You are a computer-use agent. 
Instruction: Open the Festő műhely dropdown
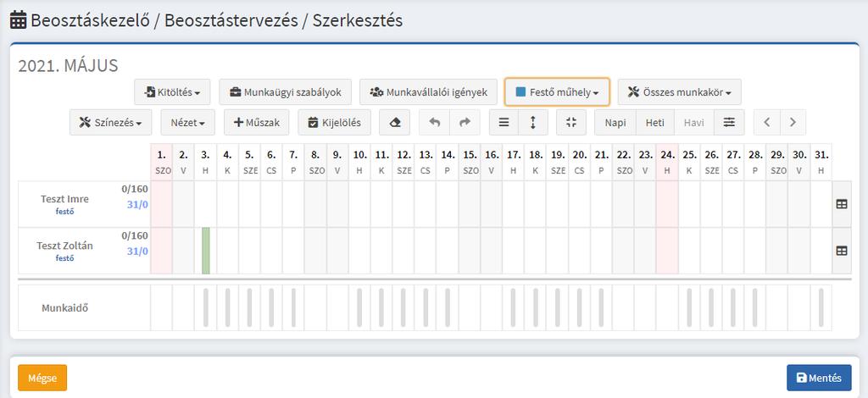557,92
